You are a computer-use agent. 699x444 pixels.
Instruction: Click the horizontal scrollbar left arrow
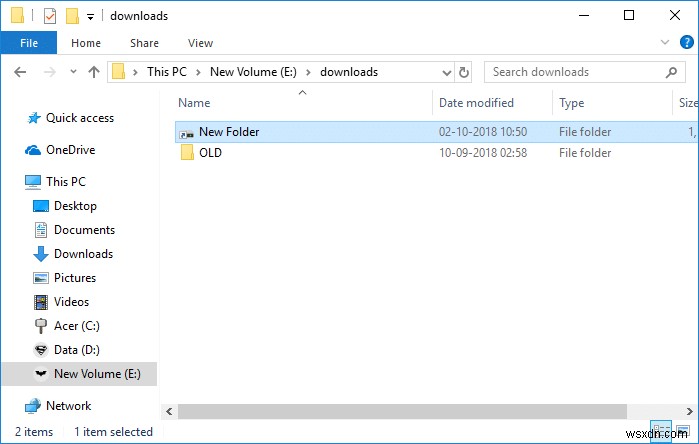point(169,411)
